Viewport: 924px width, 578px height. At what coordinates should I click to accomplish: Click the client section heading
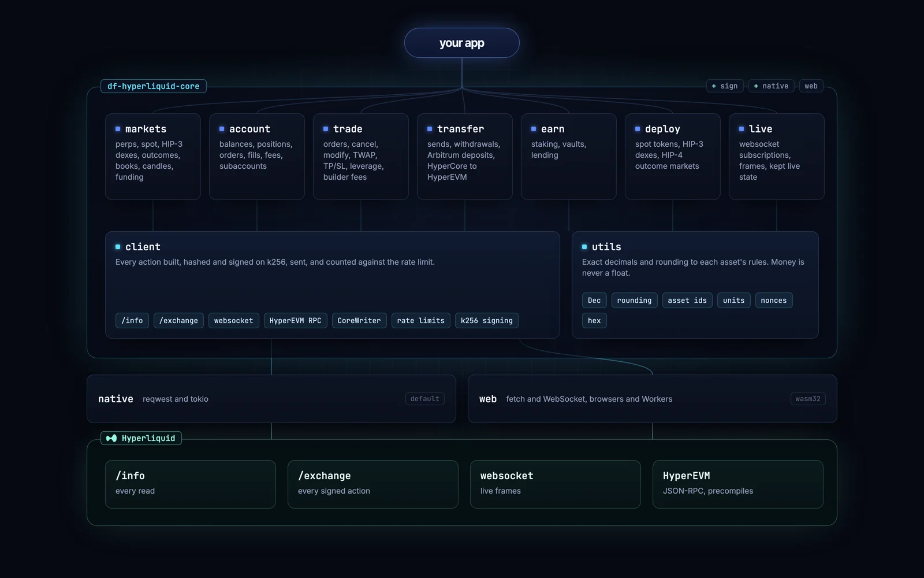(143, 247)
